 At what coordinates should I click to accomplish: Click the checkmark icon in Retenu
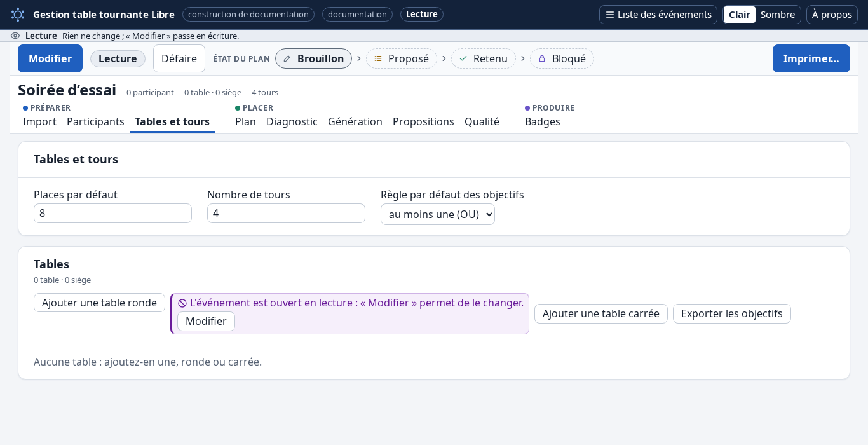coord(463,58)
